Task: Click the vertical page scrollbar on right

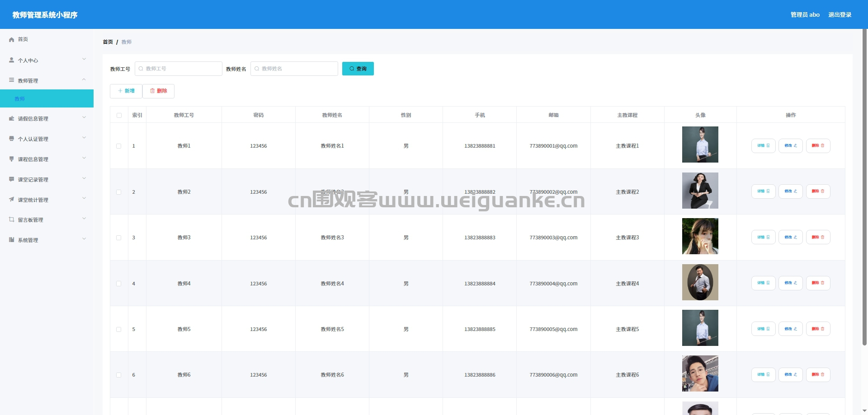Action: pos(864,187)
